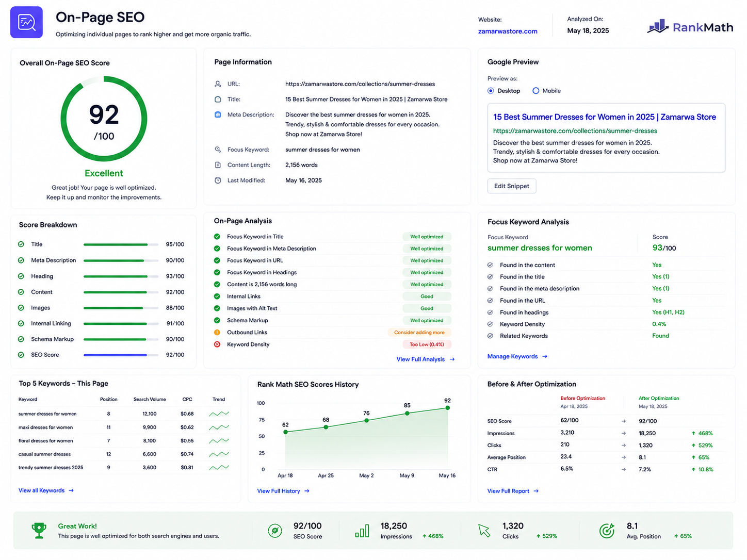Open View Full Report link

513,491
